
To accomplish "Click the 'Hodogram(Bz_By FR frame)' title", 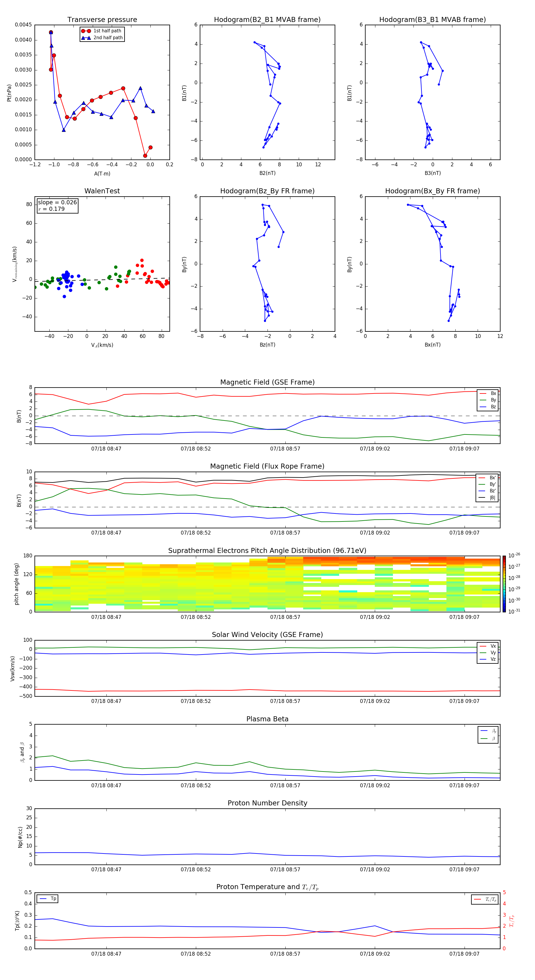I will pyautogui.click(x=267, y=191).
